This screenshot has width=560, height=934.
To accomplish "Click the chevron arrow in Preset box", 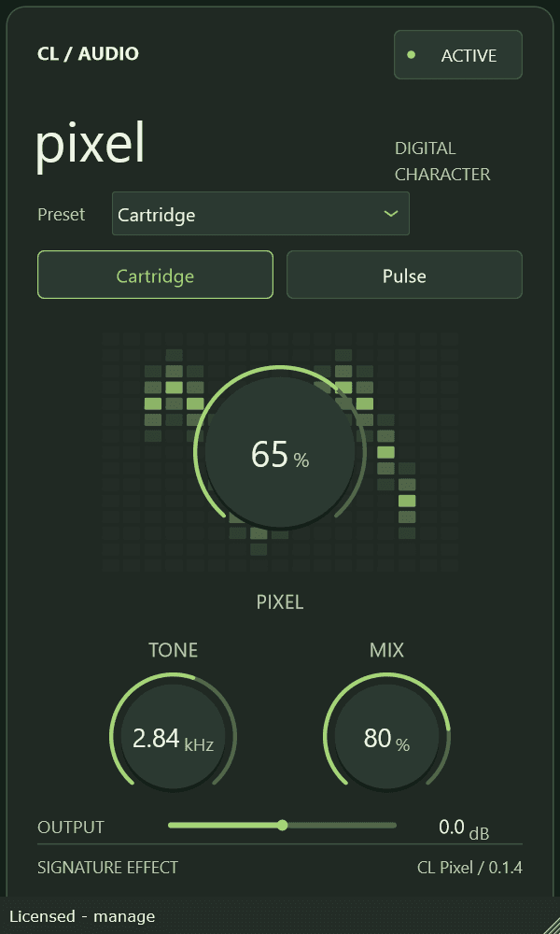I will pyautogui.click(x=390, y=214).
